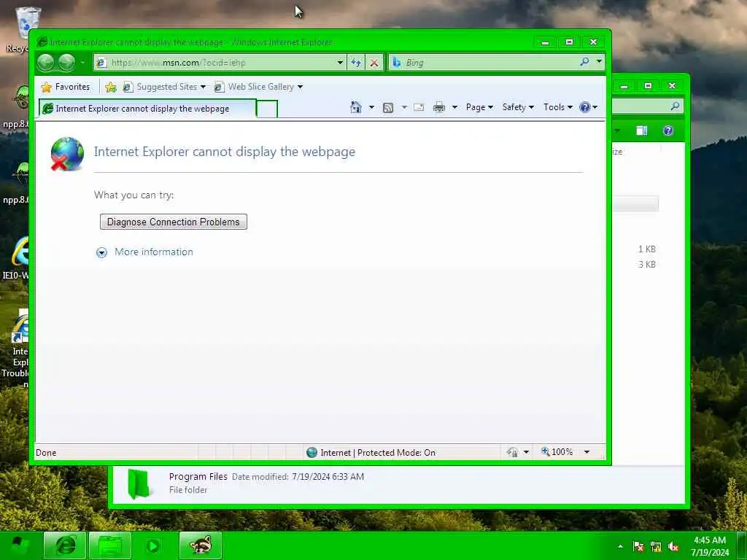The width and height of the screenshot is (747, 560).
Task: Open the Page menu
Action: point(479,107)
